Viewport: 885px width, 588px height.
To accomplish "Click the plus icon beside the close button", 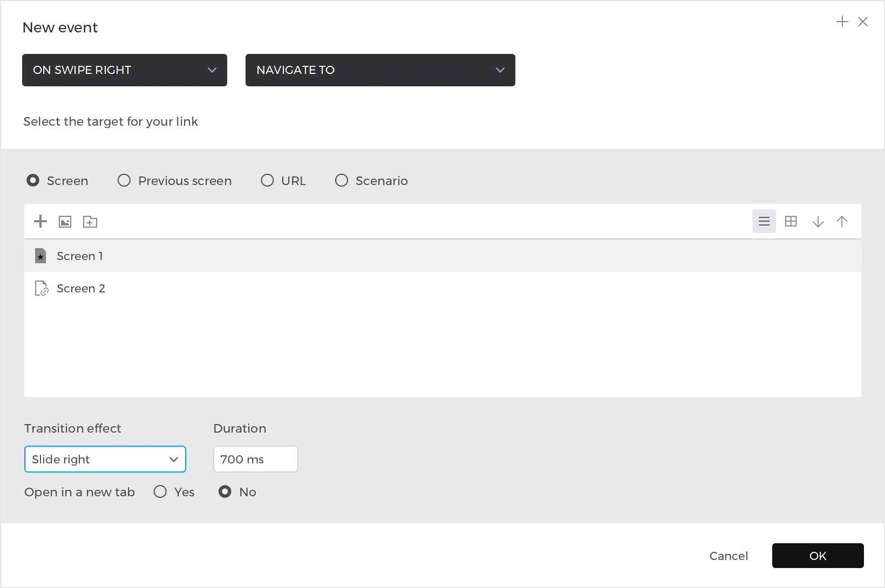I will 842,22.
